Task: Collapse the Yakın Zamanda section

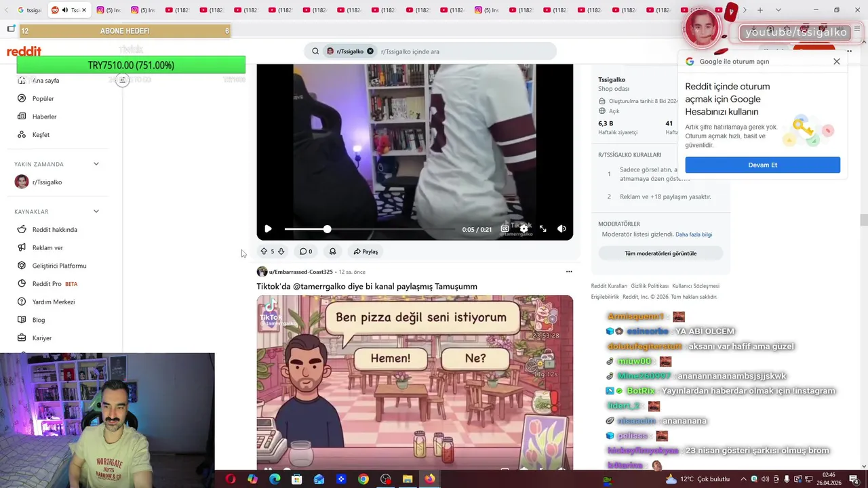Action: tap(96, 164)
